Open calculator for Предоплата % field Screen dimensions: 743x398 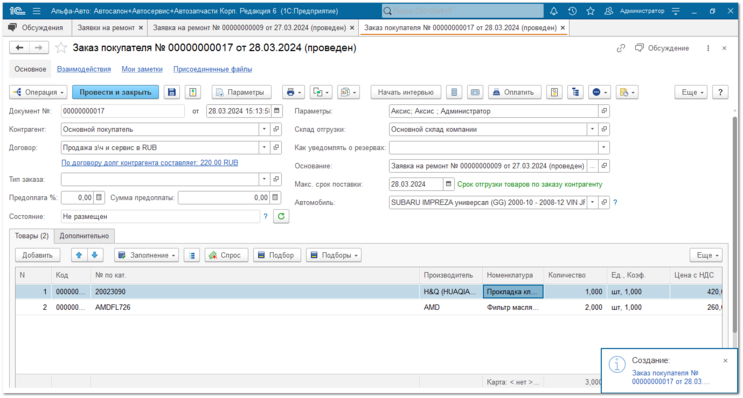click(x=99, y=198)
